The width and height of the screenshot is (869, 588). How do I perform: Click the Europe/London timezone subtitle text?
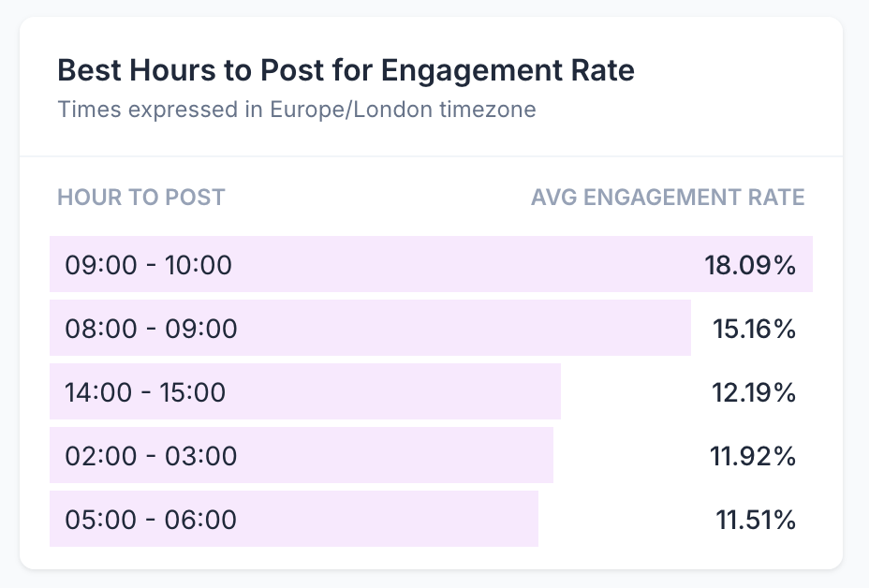click(x=296, y=110)
